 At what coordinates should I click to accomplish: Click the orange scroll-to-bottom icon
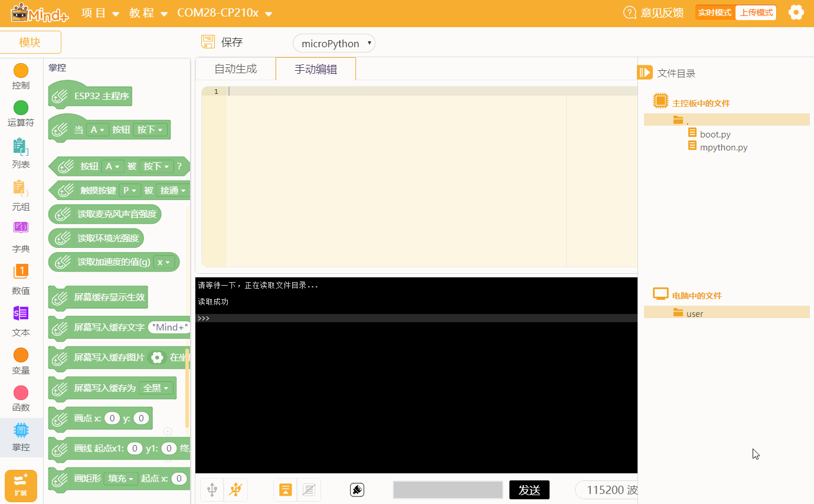286,490
